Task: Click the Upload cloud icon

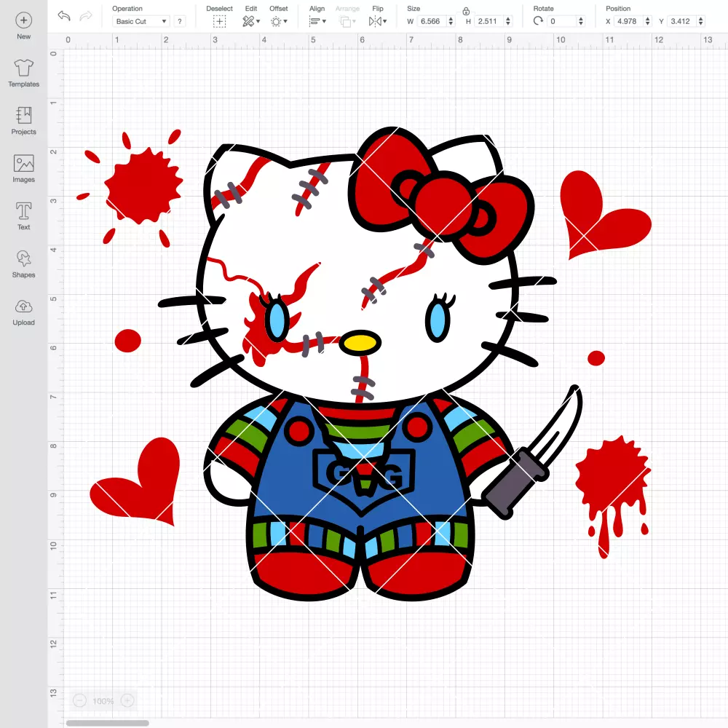Action: (24, 306)
